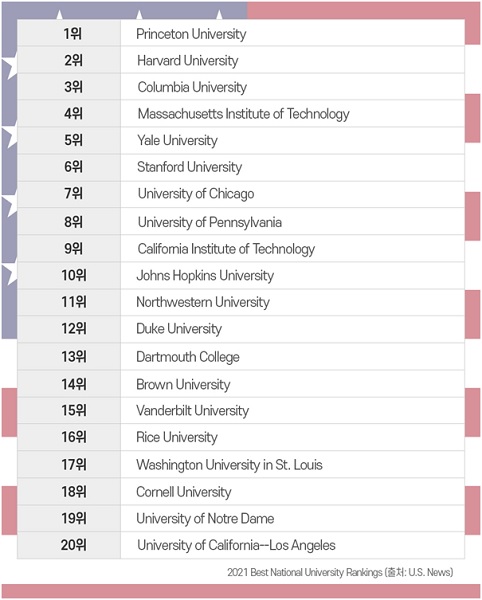Click the Yale University text
482x600 pixels.
click(177, 140)
